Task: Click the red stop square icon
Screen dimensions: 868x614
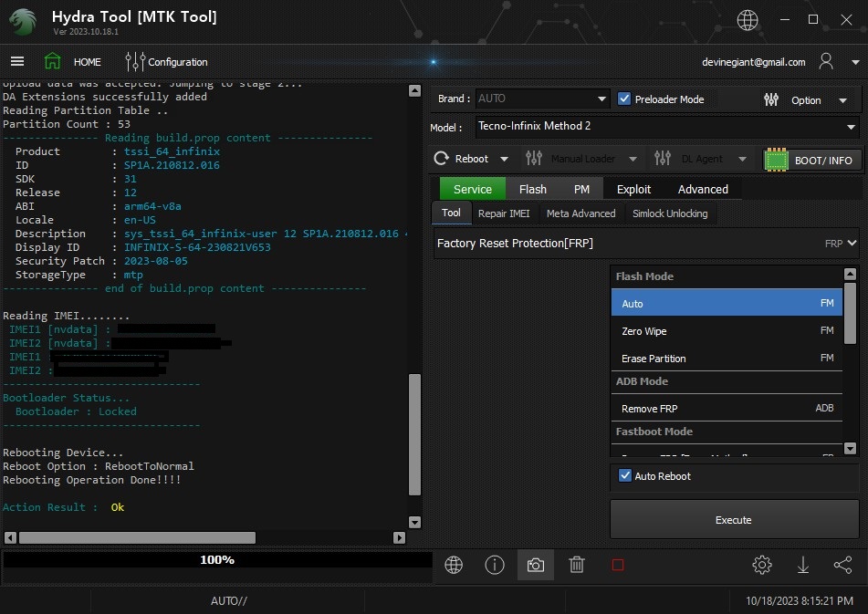Action: pos(618,565)
